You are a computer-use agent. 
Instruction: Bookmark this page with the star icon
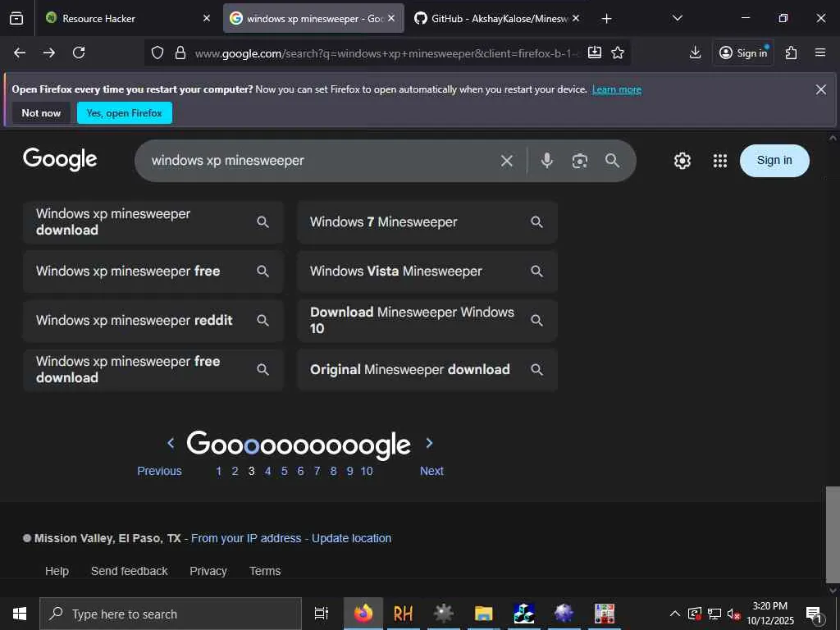pyautogui.click(x=618, y=52)
